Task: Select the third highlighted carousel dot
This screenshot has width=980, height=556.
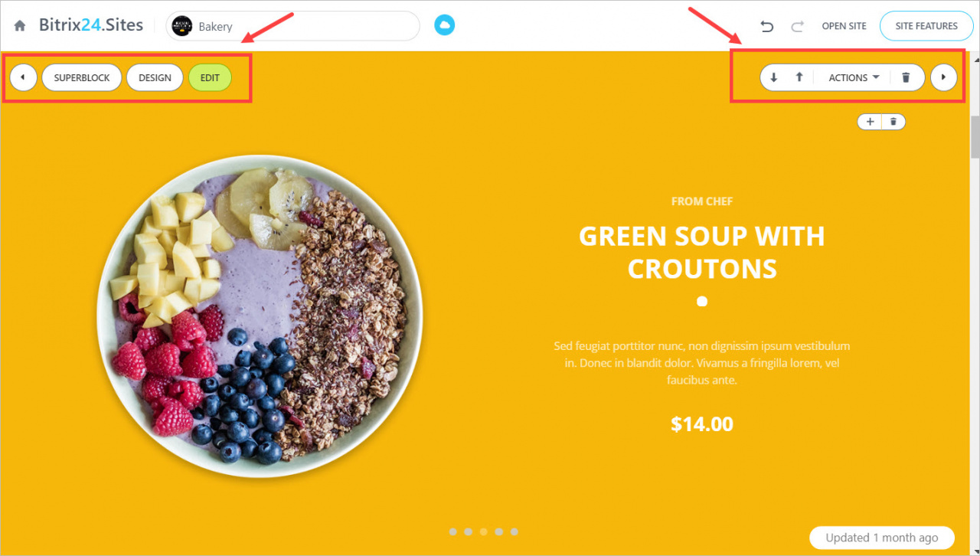Action: click(484, 531)
